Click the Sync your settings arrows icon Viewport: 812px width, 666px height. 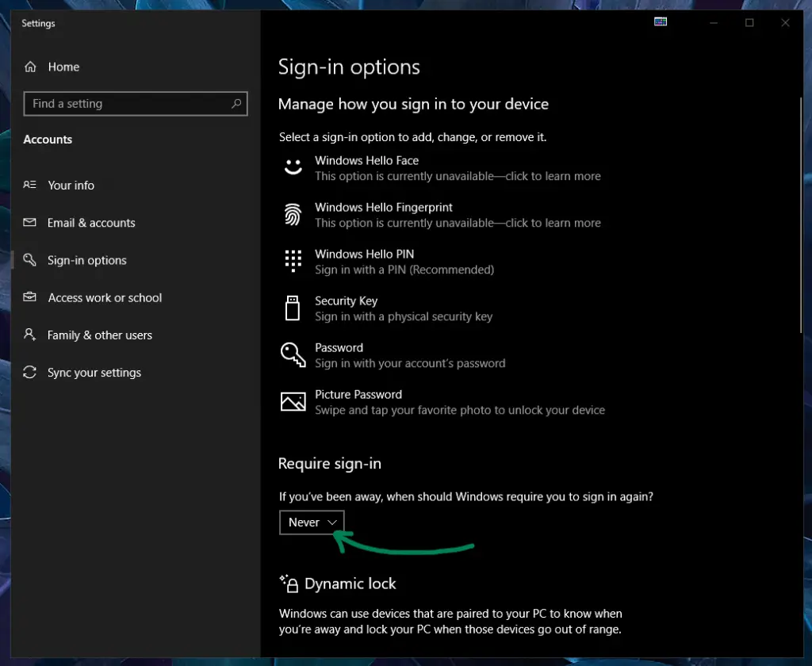(29, 372)
